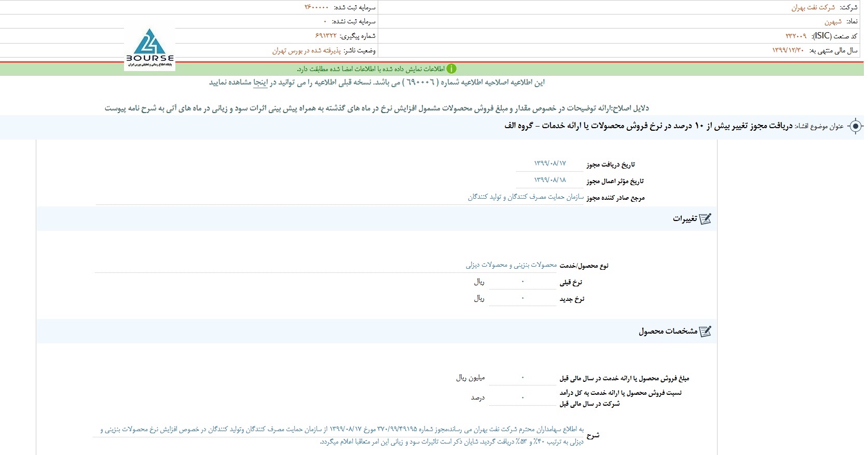868x455 pixels.
Task: Click registered capital value ۲۶۰۰۰۰۰
Action: point(316,7)
